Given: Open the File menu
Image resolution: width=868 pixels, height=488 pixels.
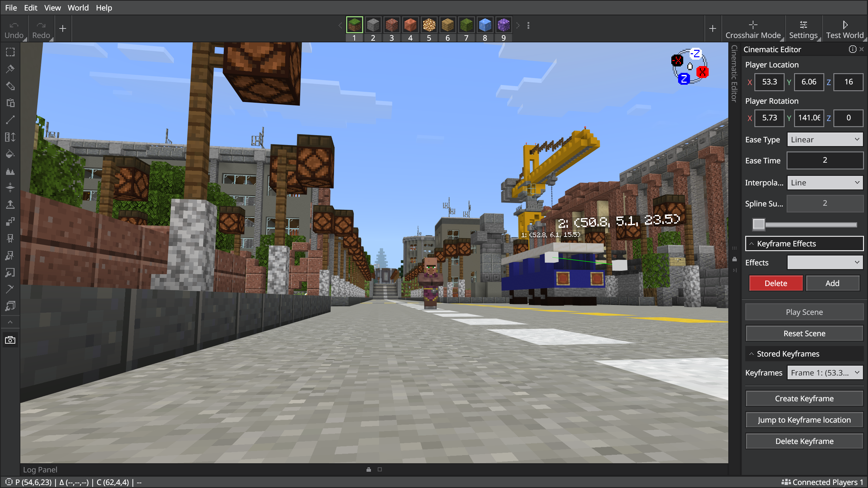Looking at the screenshot, I should (x=11, y=7).
